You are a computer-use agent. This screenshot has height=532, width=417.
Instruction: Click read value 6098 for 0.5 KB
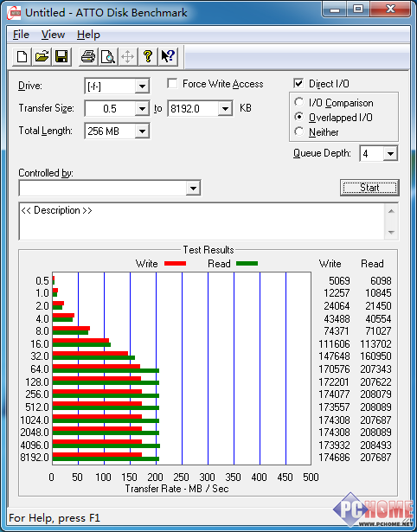[x=381, y=281]
